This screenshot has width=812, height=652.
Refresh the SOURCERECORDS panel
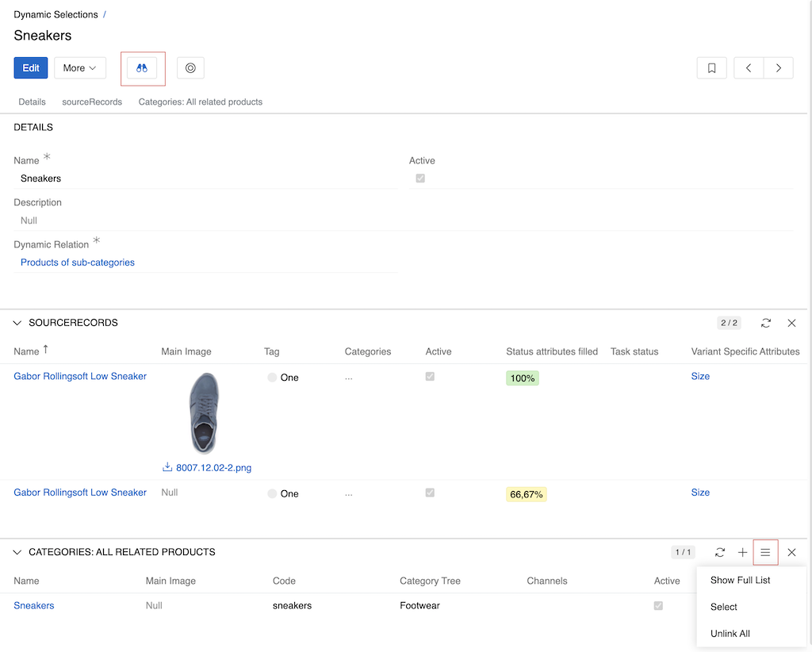pos(766,323)
